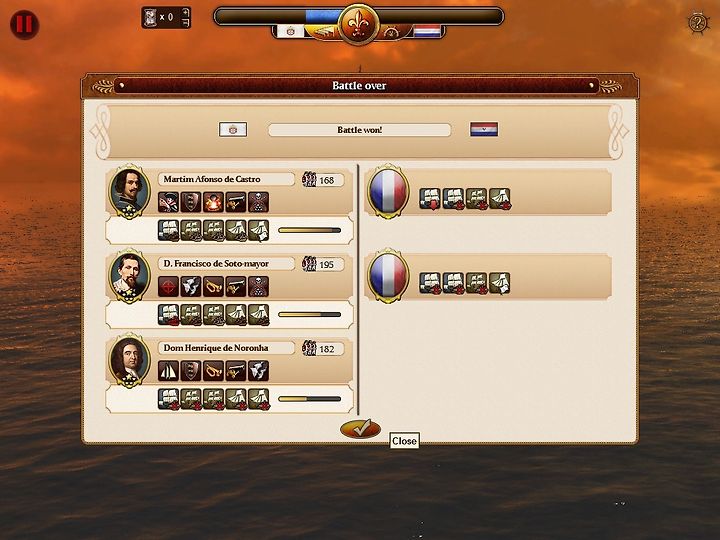
Task: Click Portuguese flag in result header
Action: (233, 129)
